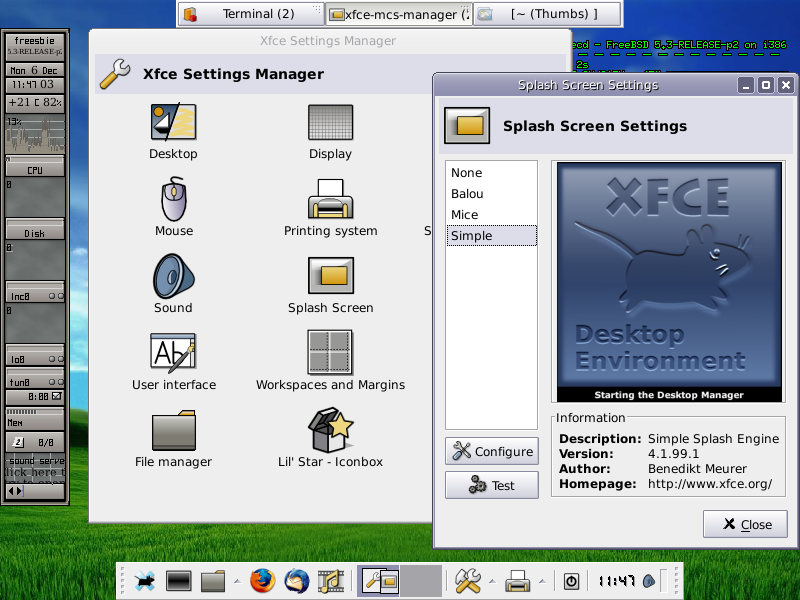800x600 pixels.
Task: Maximize the Splash Screen Settings window
Action: click(x=766, y=85)
